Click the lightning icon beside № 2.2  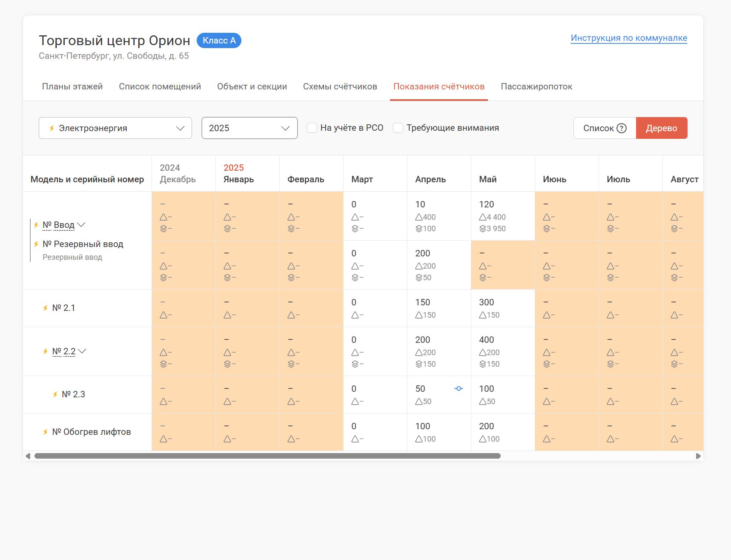(46, 351)
